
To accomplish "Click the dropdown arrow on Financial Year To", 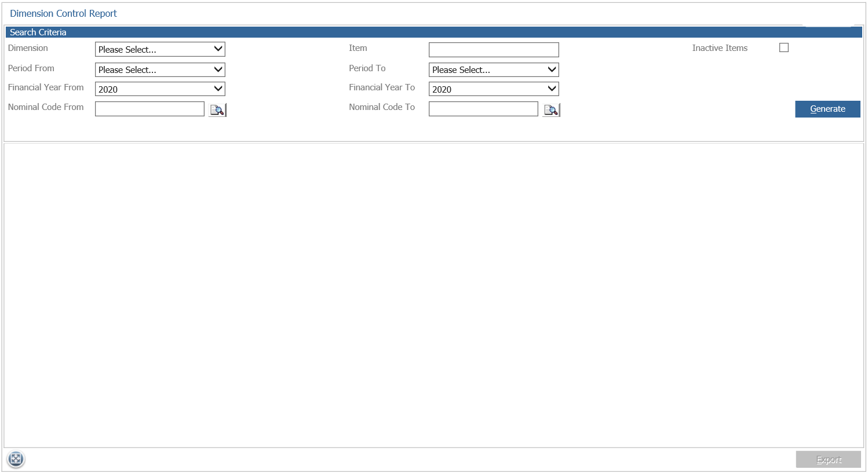I will [552, 89].
